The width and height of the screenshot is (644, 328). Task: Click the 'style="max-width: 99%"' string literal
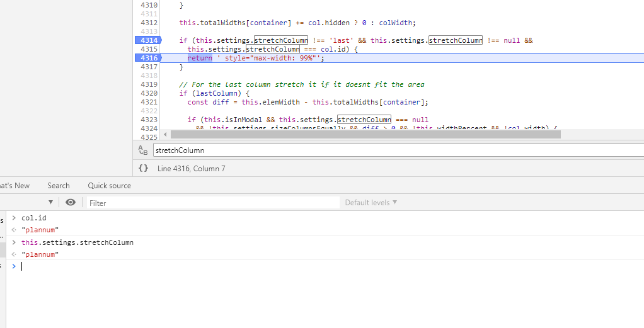coord(272,58)
